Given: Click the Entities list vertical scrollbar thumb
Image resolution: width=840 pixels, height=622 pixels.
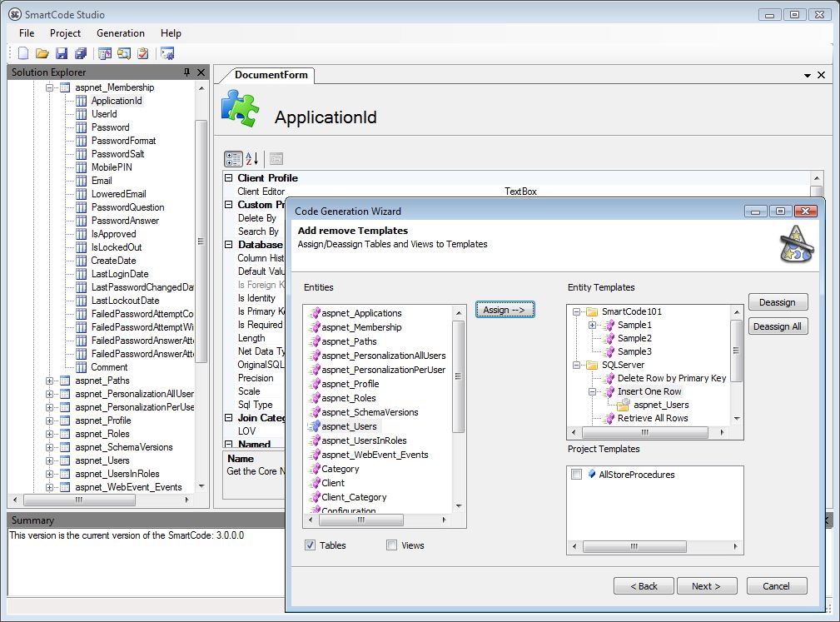Looking at the screenshot, I should point(458,376).
